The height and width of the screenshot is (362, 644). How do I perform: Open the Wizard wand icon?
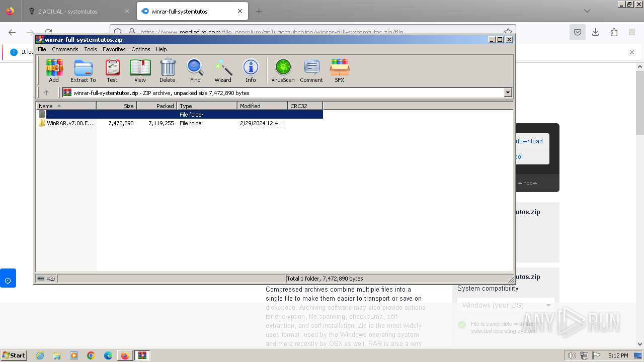223,70
